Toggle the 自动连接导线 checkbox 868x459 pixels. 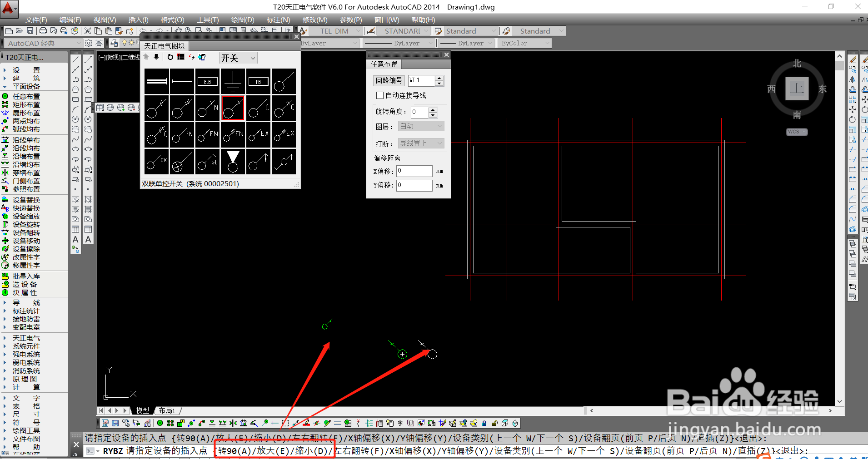click(x=380, y=95)
